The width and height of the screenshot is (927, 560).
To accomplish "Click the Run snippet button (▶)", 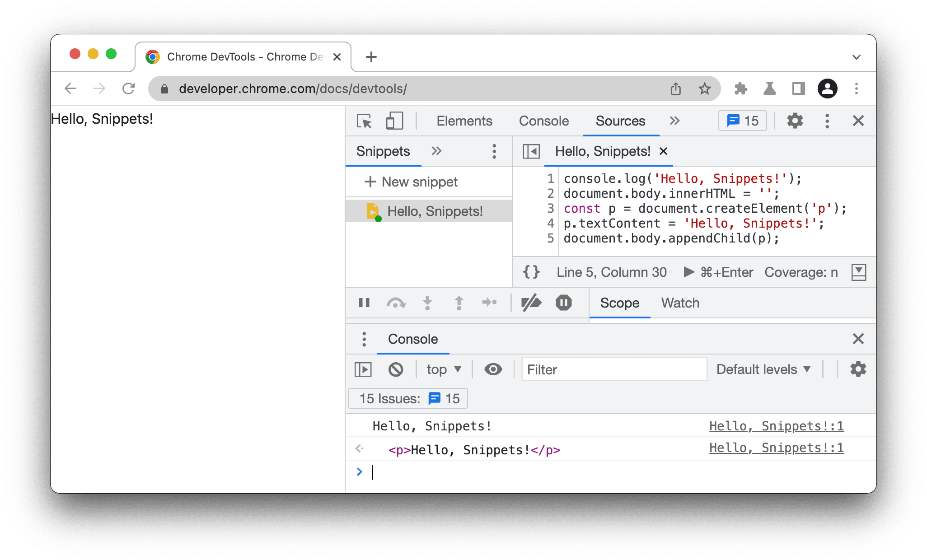I will 688,271.
